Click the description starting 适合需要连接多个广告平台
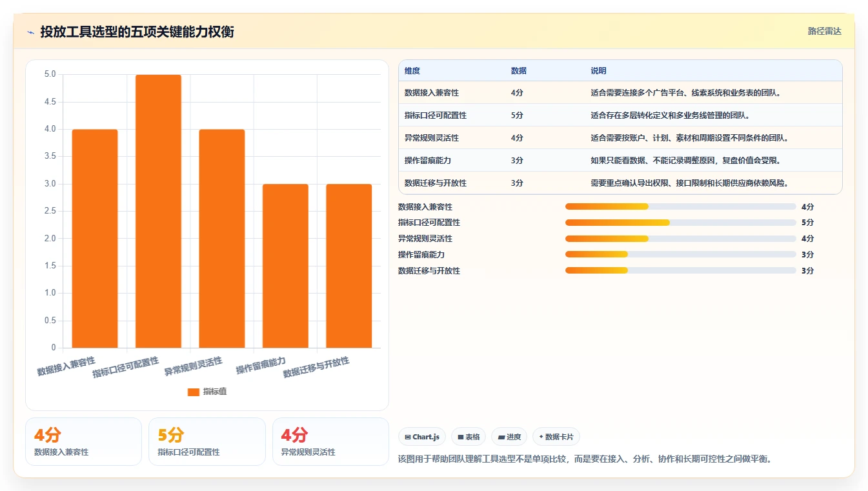This screenshot has height=491, width=868. [x=687, y=93]
